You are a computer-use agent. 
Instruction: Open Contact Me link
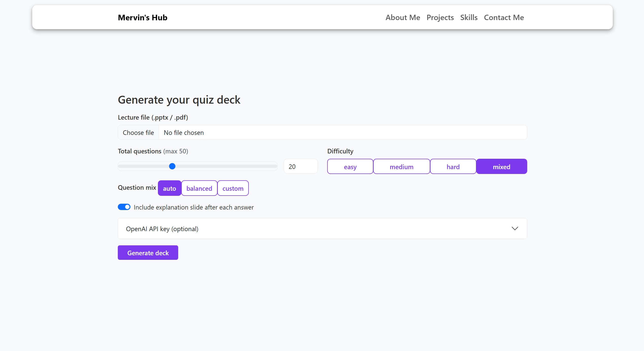tap(504, 18)
